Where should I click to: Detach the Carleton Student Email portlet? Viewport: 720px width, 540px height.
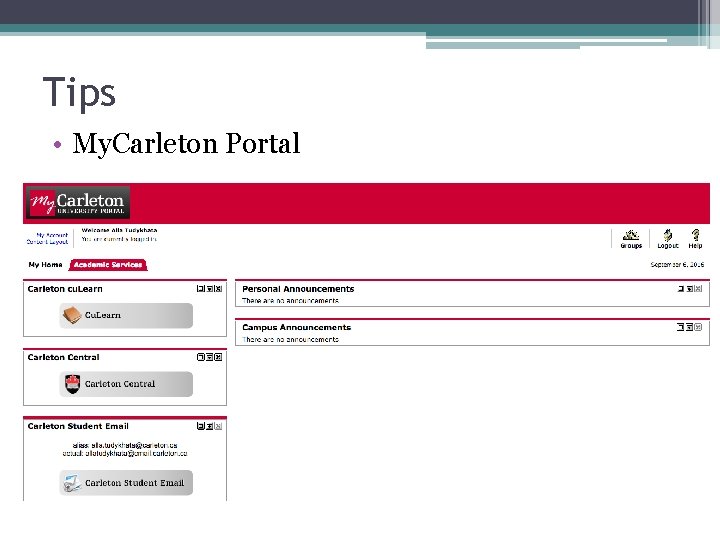(200, 426)
